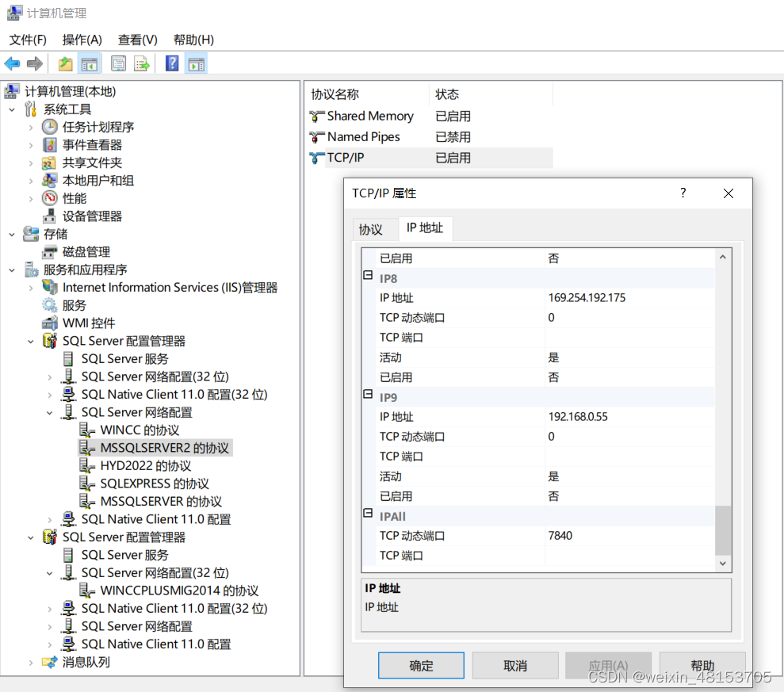Screen dimensions: 784x692
Task: Open the 文件(F) menu
Action: click(x=28, y=40)
